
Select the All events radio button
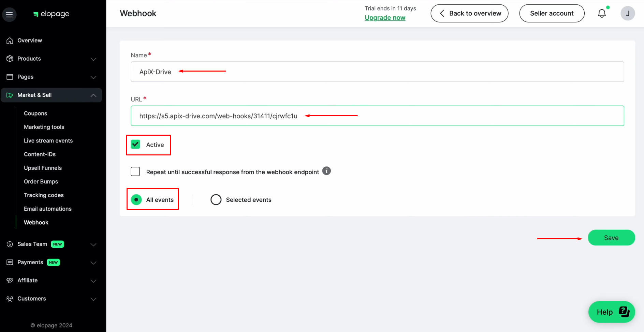point(136,200)
